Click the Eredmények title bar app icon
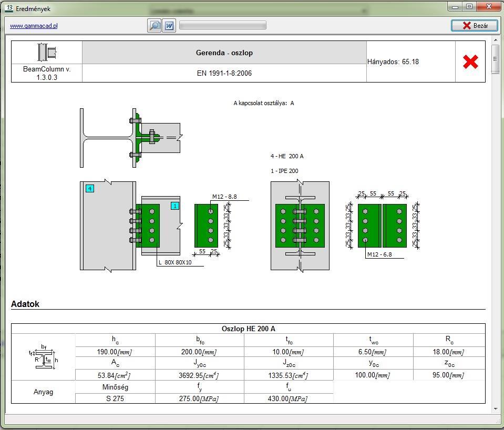The height and width of the screenshot is (430, 504). [9, 8]
